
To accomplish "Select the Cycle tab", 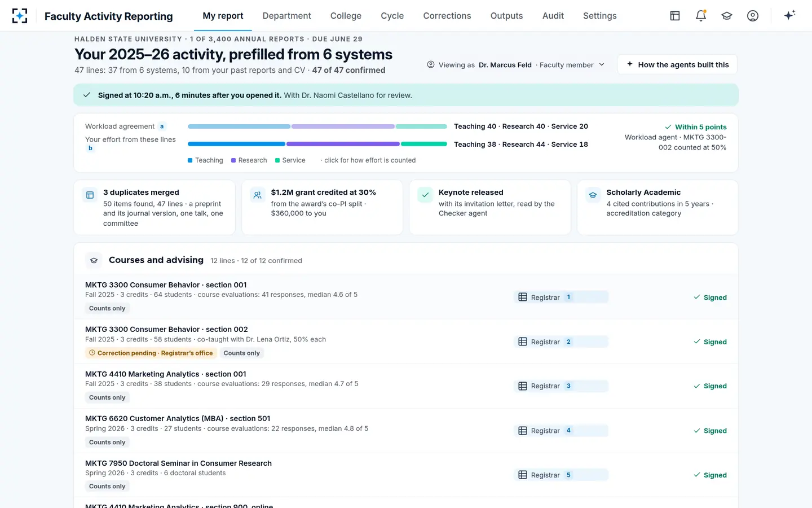I will pyautogui.click(x=392, y=16).
